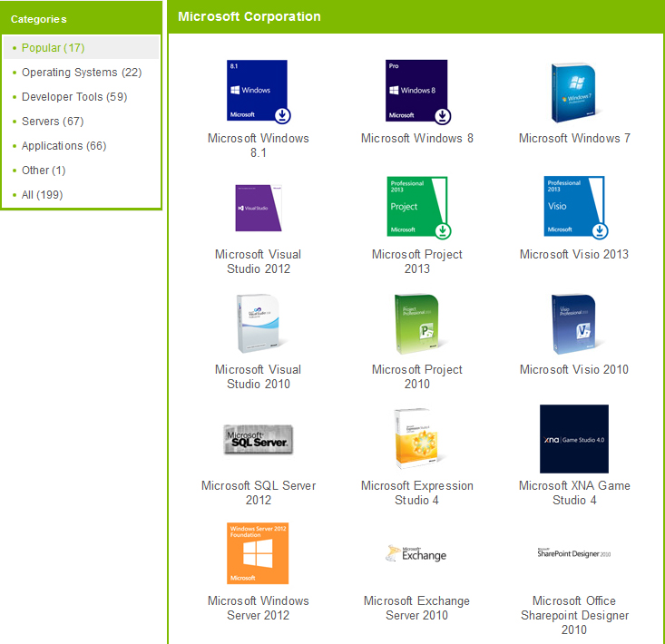Open the Microsoft Project 2010 text link

[x=416, y=376]
